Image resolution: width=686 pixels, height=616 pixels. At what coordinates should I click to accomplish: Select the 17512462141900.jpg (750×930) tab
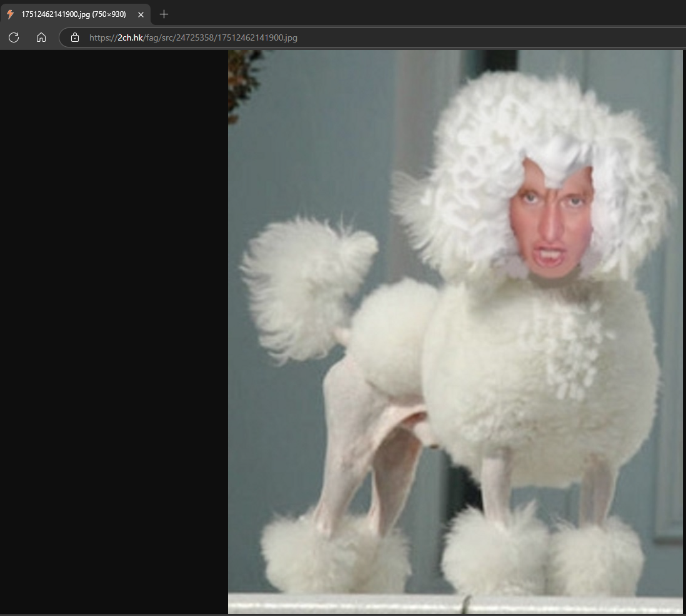[x=75, y=14]
